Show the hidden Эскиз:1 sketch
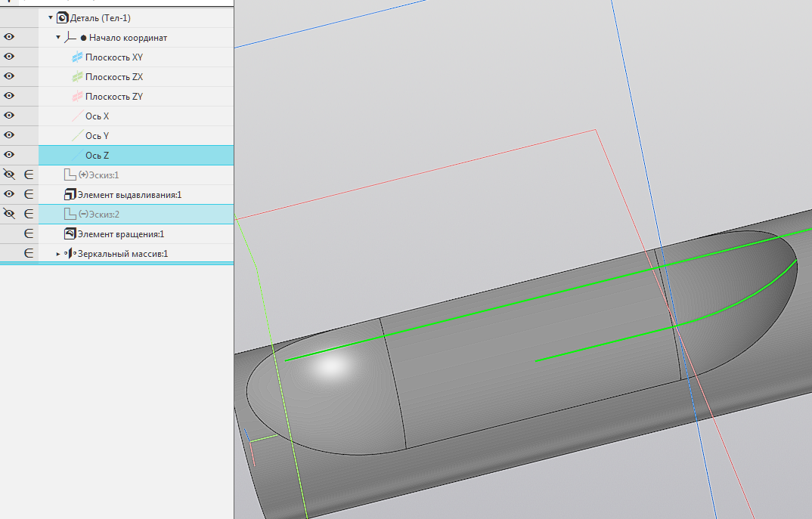This screenshot has height=519, width=812. coord(10,175)
